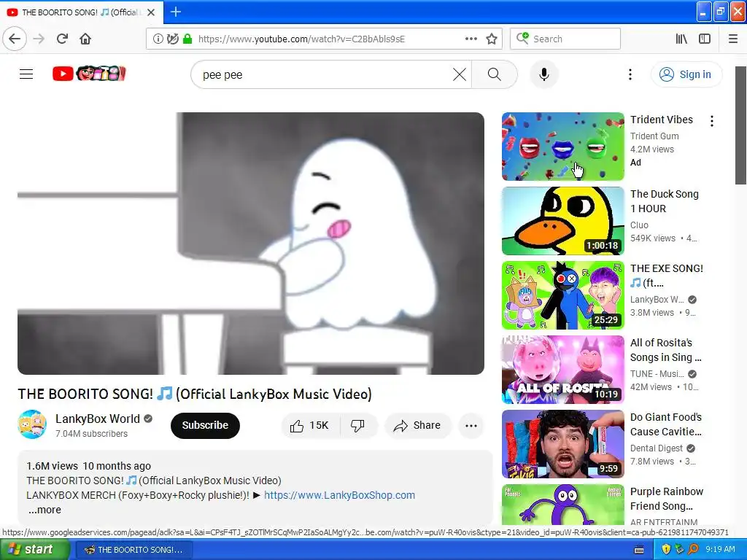Open The Duck Song 1 HOUR thumbnail
Image resolution: width=747 pixels, height=560 pixels.
[x=563, y=221]
